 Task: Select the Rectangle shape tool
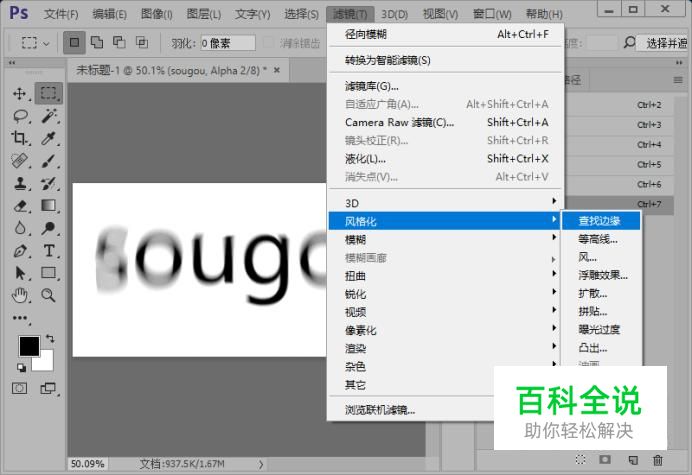pyautogui.click(x=49, y=273)
